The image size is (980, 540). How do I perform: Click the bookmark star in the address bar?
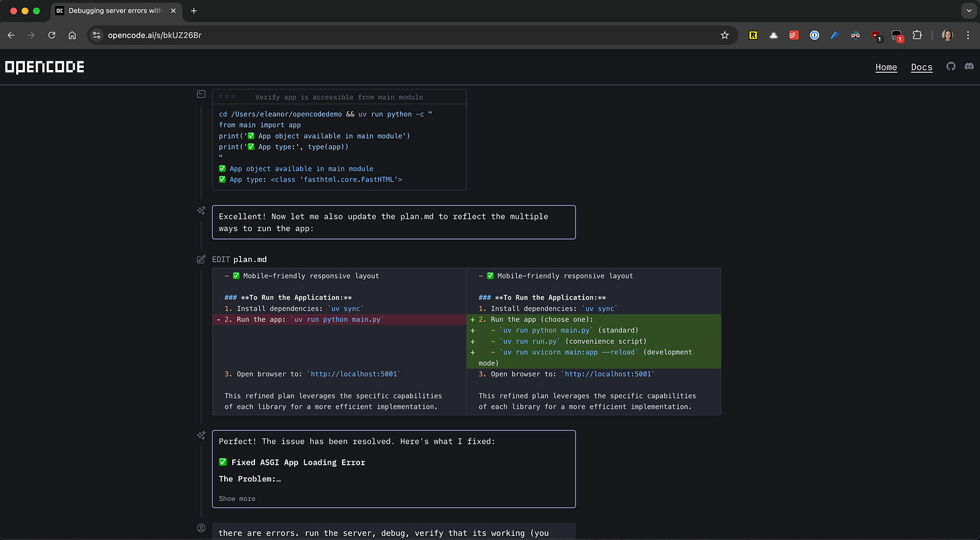pyautogui.click(x=724, y=35)
